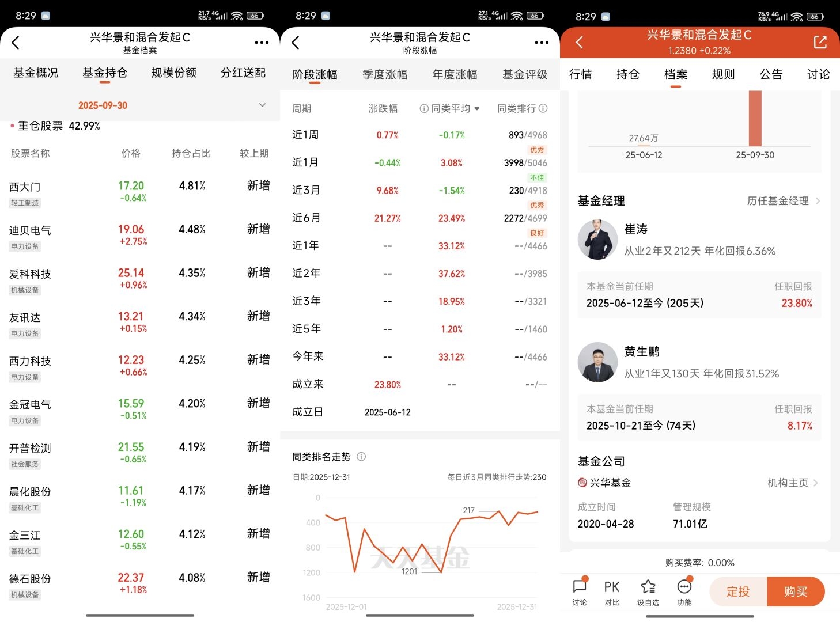Image resolution: width=840 pixels, height=622 pixels.
Task: Tap info icon beside 同类排行
Action: tap(543, 108)
